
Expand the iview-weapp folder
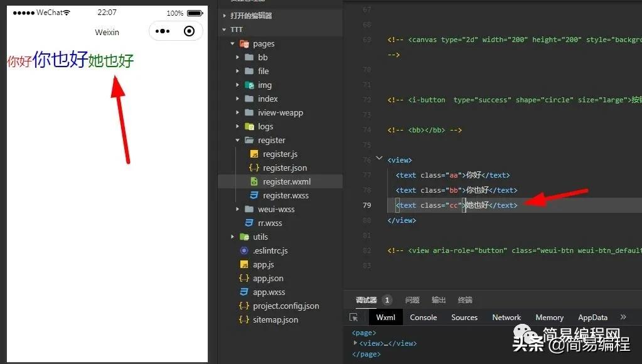(x=238, y=113)
